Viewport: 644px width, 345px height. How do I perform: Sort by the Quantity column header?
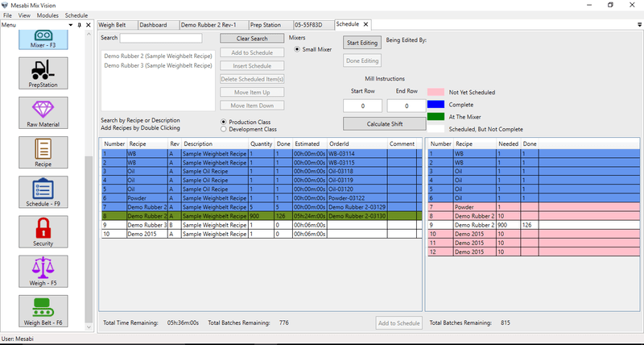(x=261, y=144)
